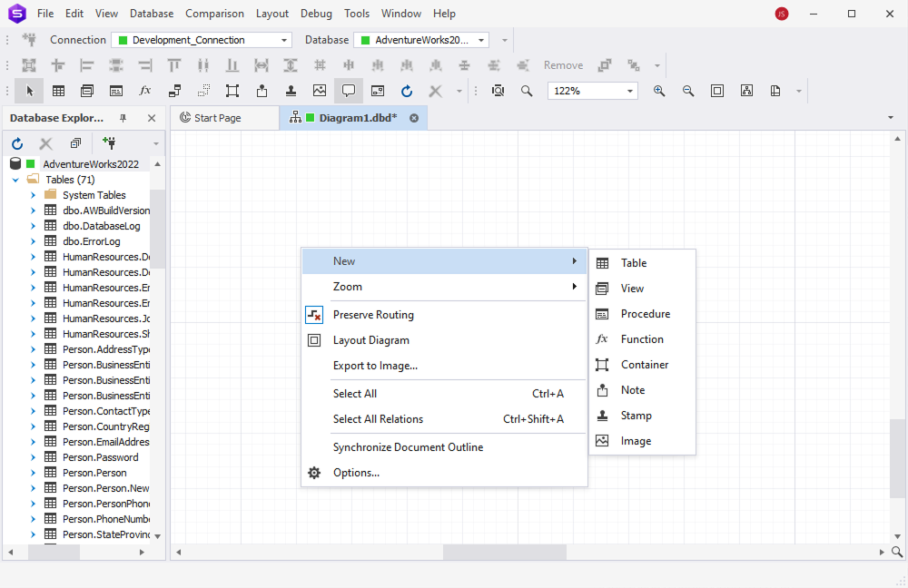The image size is (908, 588).
Task: Toggle the Callout tool
Action: pyautogui.click(x=348, y=91)
